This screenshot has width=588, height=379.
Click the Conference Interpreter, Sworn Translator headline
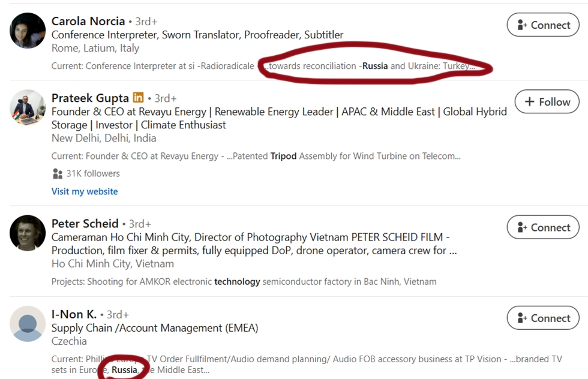[197, 35]
